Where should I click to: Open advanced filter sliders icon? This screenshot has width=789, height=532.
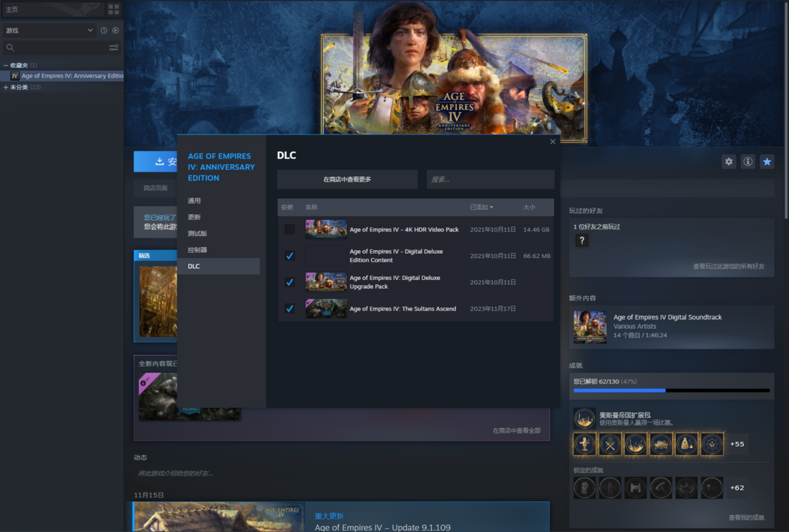pyautogui.click(x=114, y=47)
